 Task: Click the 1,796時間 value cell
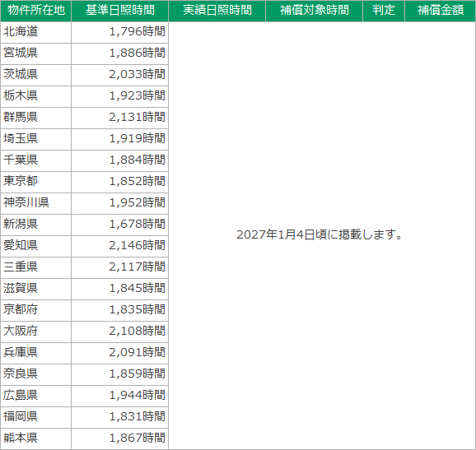[x=120, y=32]
